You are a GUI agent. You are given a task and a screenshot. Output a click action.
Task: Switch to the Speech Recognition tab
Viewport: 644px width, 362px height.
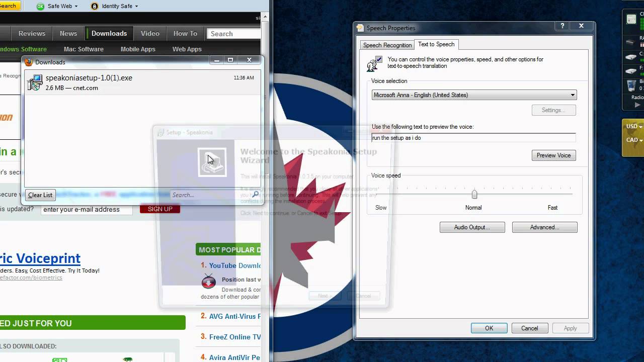pyautogui.click(x=387, y=45)
